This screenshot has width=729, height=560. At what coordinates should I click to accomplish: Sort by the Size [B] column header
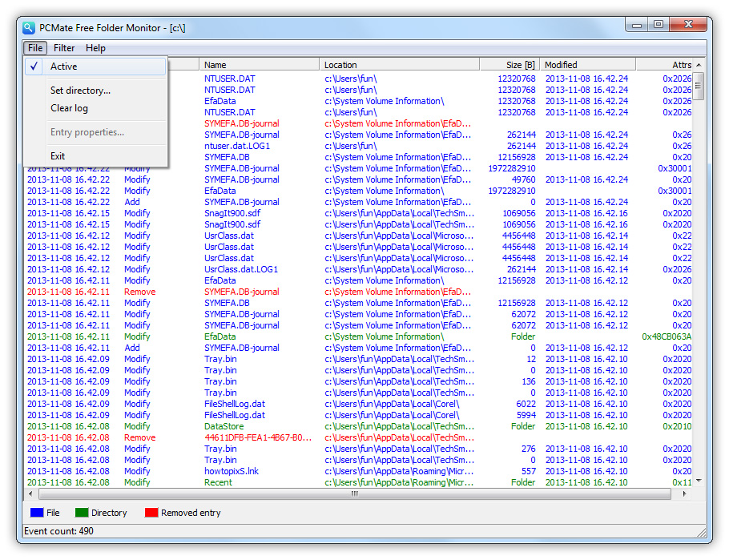[510, 65]
